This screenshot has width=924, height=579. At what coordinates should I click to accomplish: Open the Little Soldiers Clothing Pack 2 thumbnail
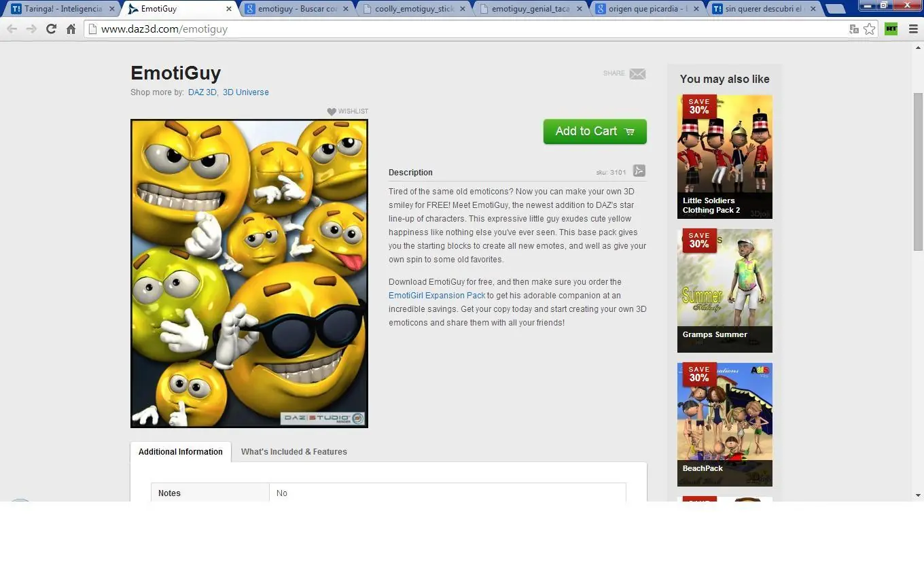pos(725,157)
